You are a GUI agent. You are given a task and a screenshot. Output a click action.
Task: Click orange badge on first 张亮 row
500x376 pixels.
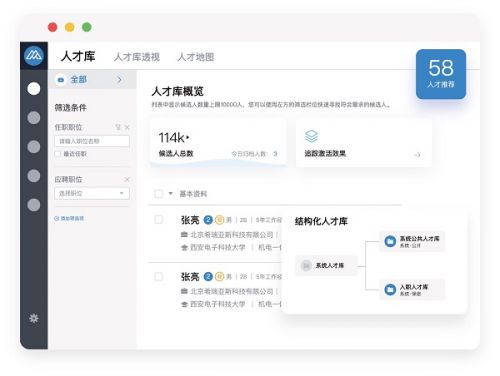coord(219,220)
